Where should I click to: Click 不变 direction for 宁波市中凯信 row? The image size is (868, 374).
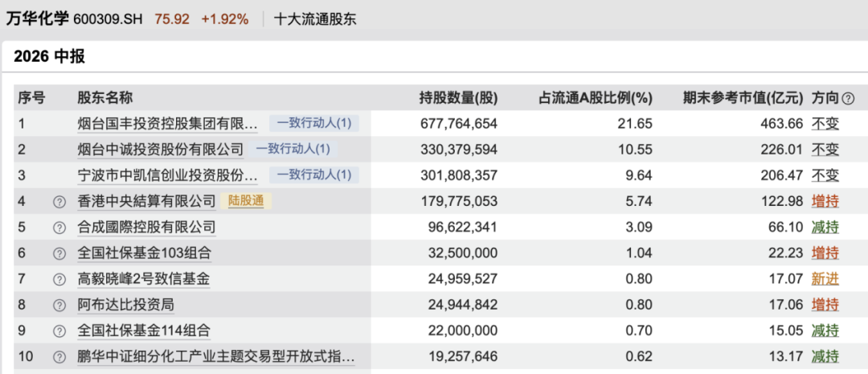point(825,175)
